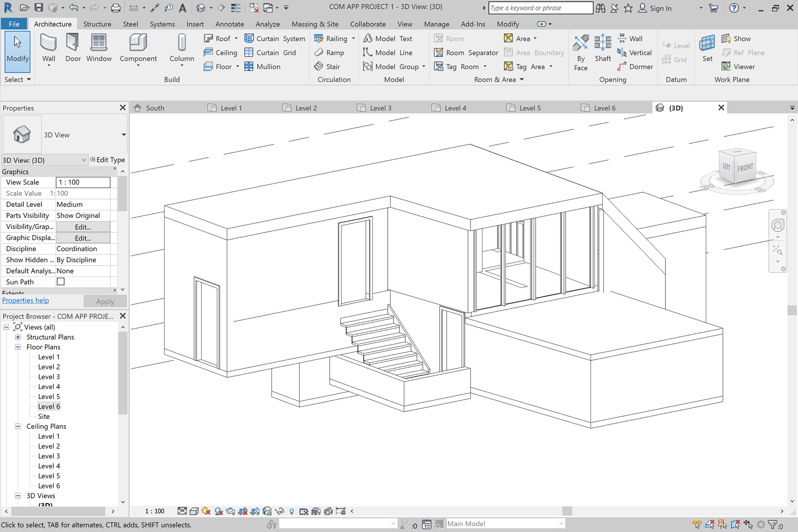Open Default 3D View from quick access toolbar
798x532 pixels.
[201, 7]
